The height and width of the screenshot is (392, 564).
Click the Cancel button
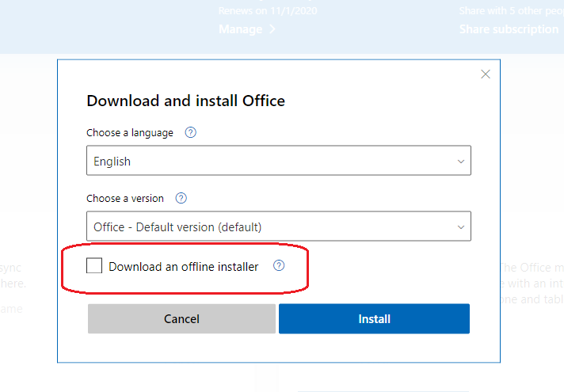pos(181,318)
